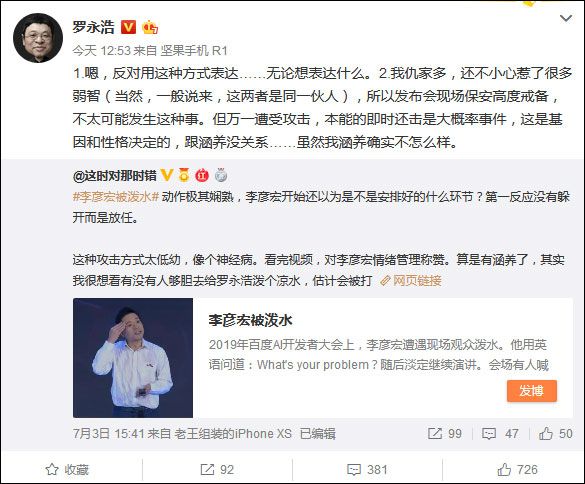Like 罗永浩's post with 726 likes
585x484 pixels.
(517, 469)
